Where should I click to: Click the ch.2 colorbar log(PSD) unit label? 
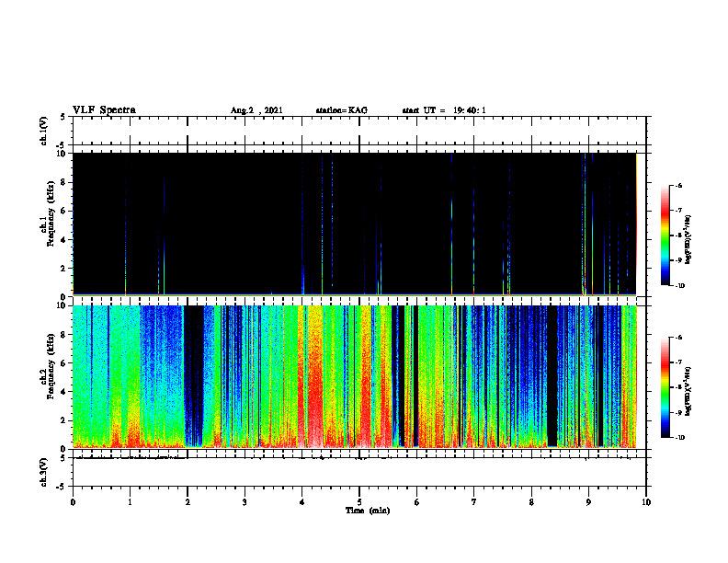click(688, 392)
